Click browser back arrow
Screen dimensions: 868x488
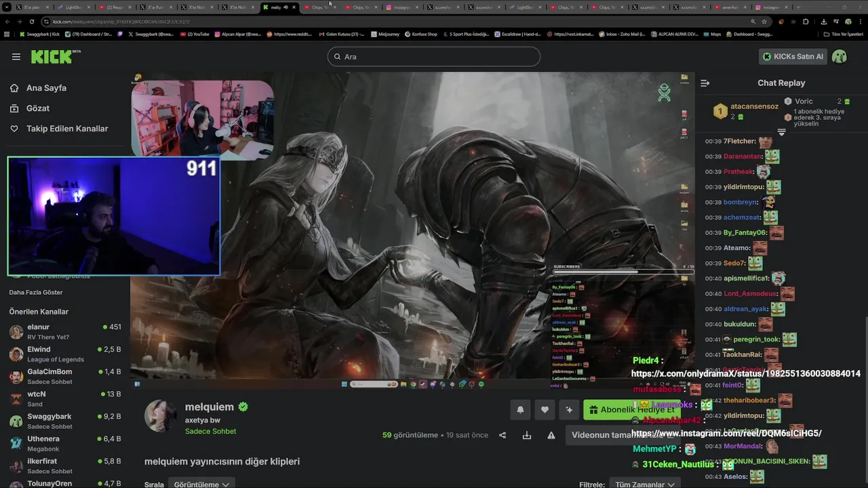8,22
